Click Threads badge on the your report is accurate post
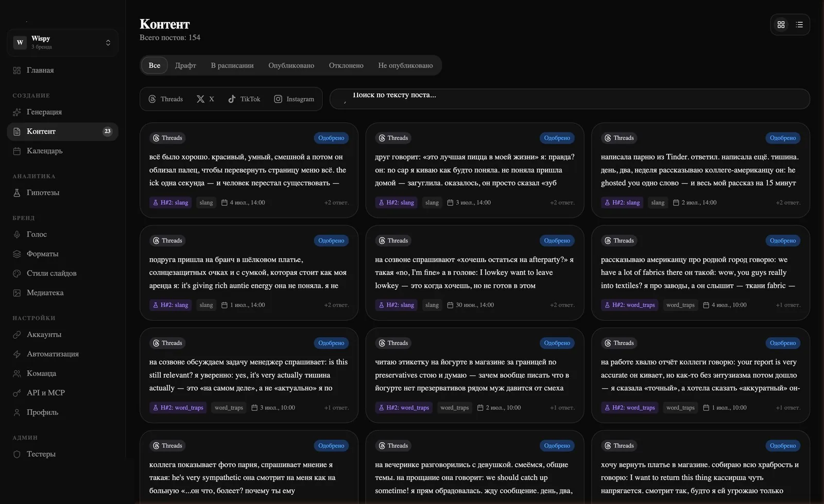 [619, 343]
